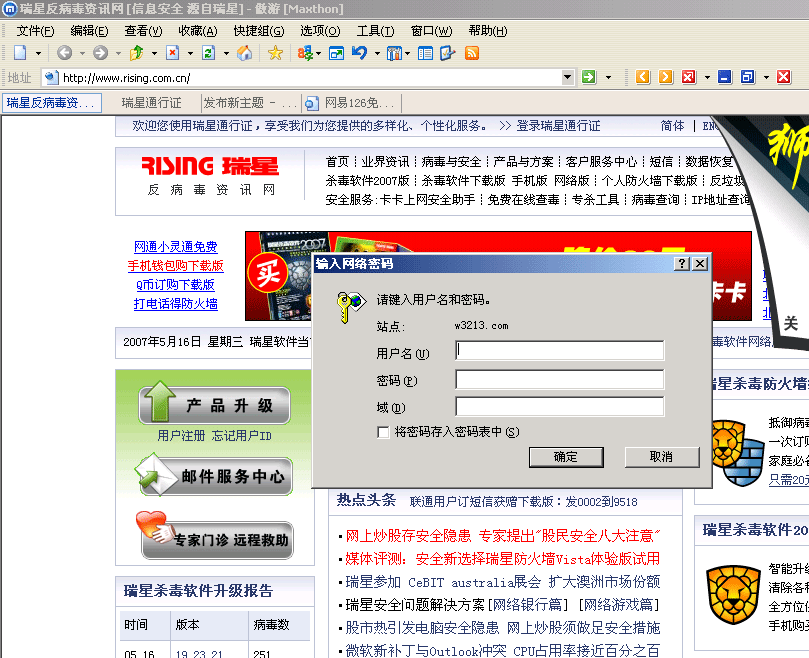Open the Q币订购下载版 link
This screenshot has width=809, height=658.
pyautogui.click(x=175, y=285)
